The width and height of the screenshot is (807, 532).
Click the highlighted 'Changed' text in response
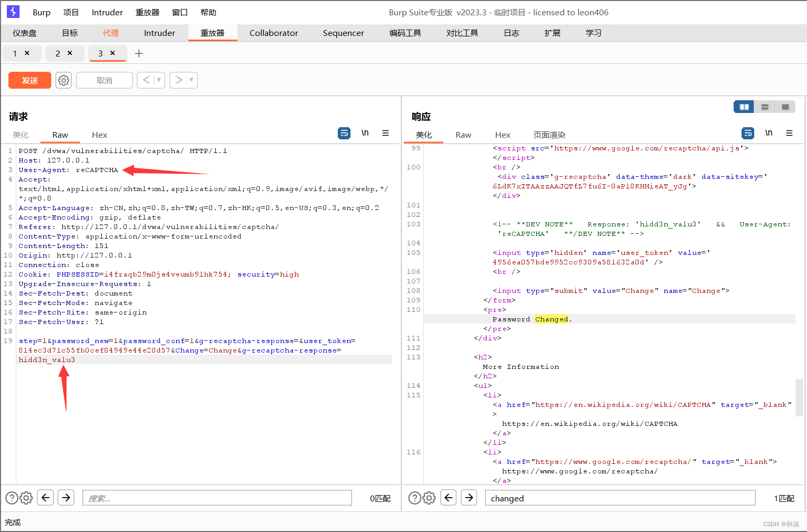click(552, 319)
